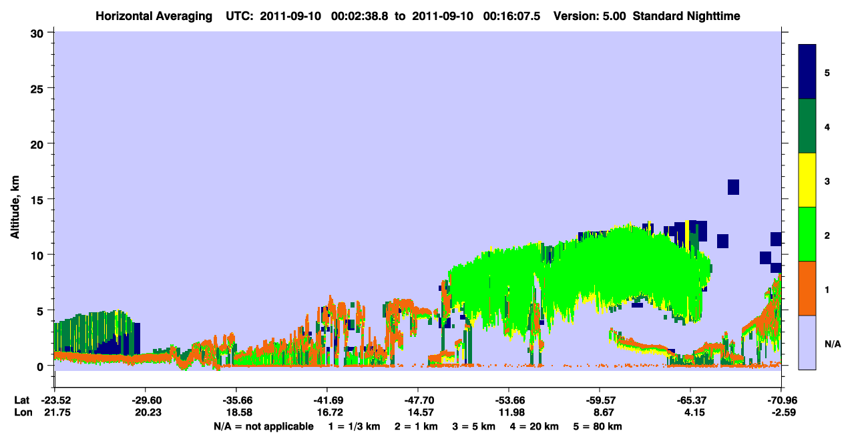This screenshot has height=445, width=868.
Task: Click the yellow level 3 colorbar segment
Action: [x=807, y=180]
